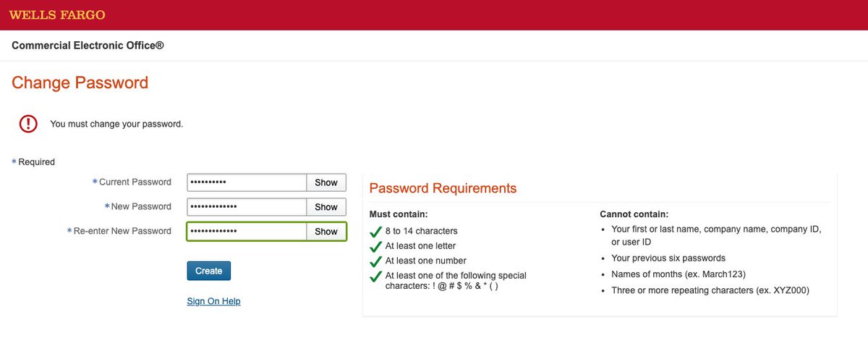The image size is (868, 354).
Task: Click the Change Password heading
Action: pyautogui.click(x=80, y=83)
